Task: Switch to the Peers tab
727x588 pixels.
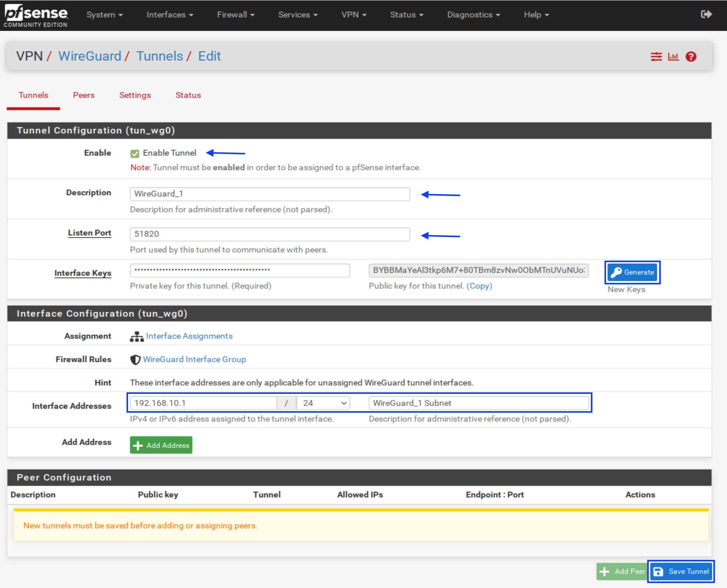Action: click(x=84, y=95)
